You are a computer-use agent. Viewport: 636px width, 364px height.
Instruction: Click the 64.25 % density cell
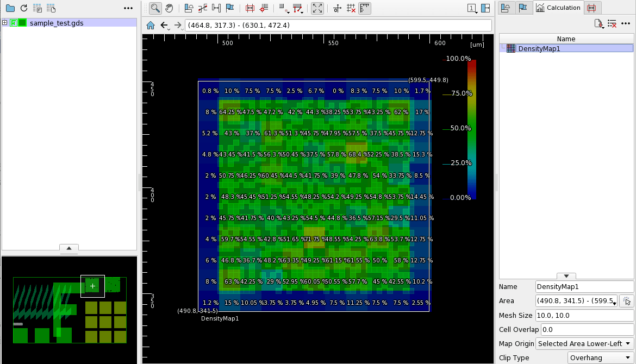[x=230, y=112]
